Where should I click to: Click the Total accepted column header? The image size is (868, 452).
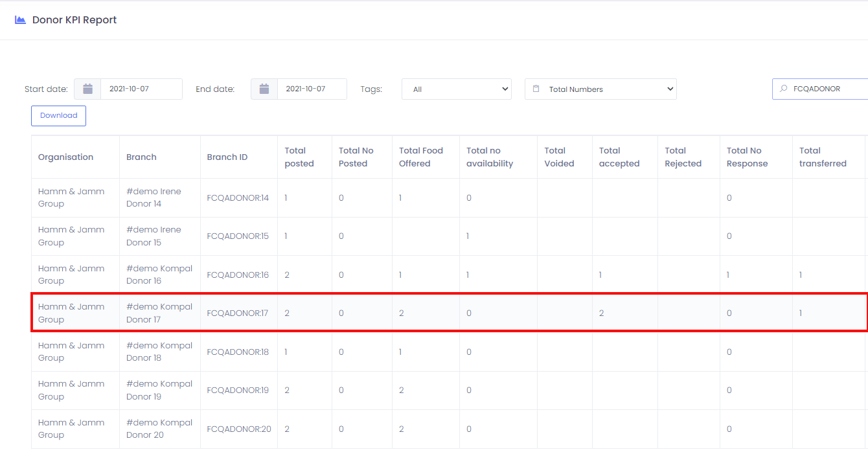coord(619,157)
